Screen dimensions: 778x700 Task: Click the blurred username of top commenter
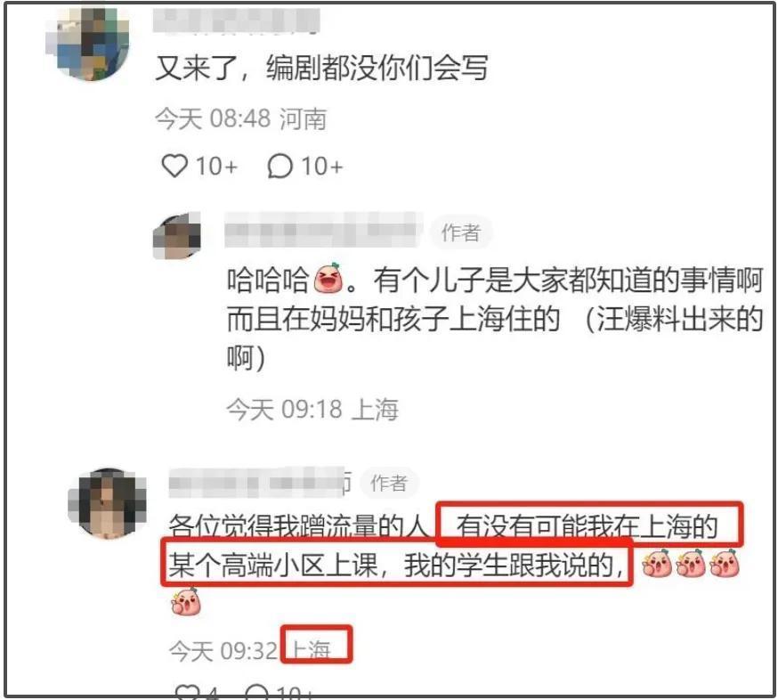[x=236, y=20]
